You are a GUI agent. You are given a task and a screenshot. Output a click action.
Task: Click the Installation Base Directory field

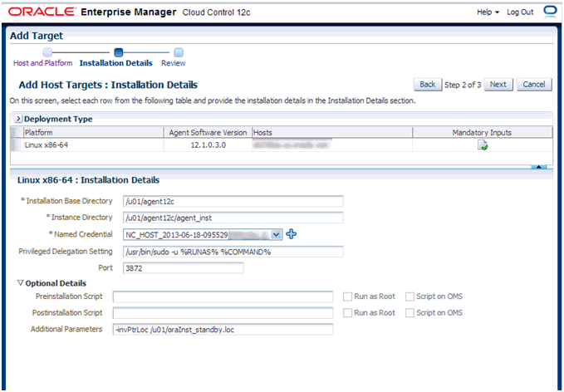click(233, 201)
